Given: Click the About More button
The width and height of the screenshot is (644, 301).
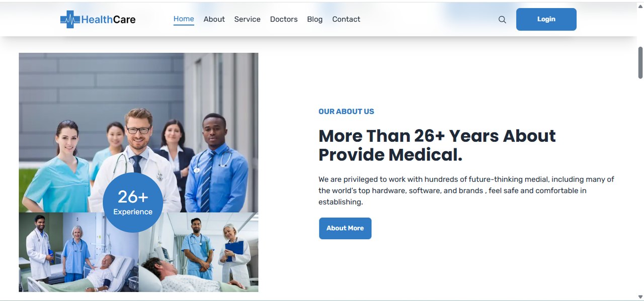Looking at the screenshot, I should coord(345,228).
